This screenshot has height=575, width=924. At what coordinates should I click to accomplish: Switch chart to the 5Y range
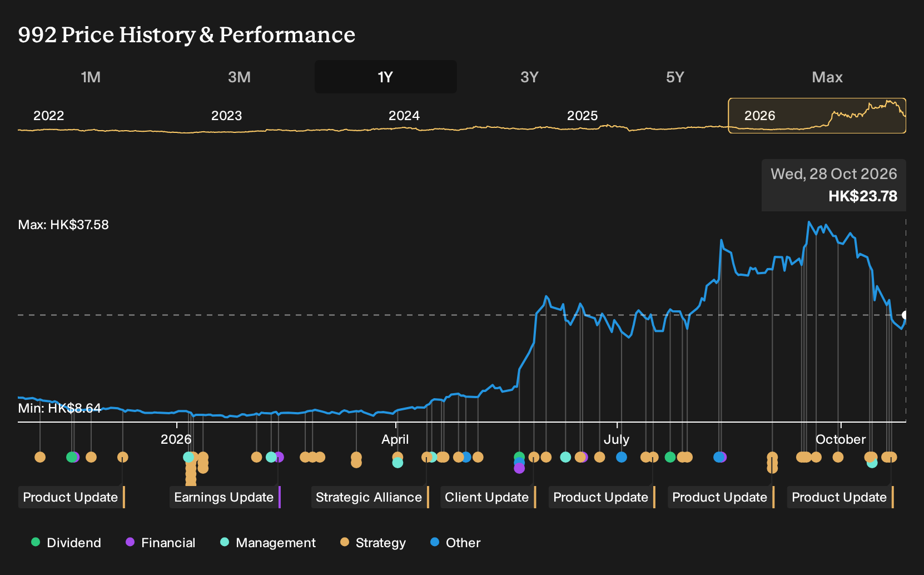(x=675, y=77)
